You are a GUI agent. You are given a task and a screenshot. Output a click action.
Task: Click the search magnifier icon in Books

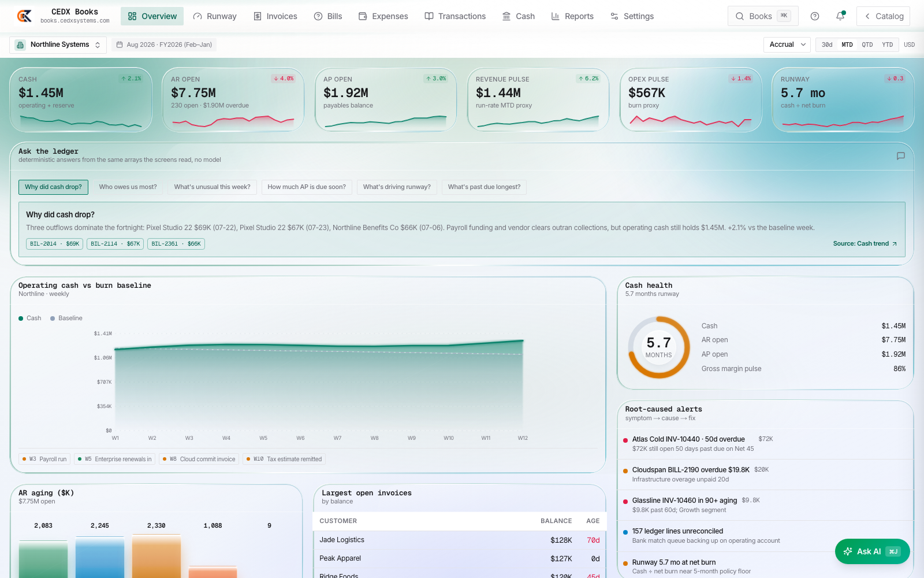(x=740, y=16)
